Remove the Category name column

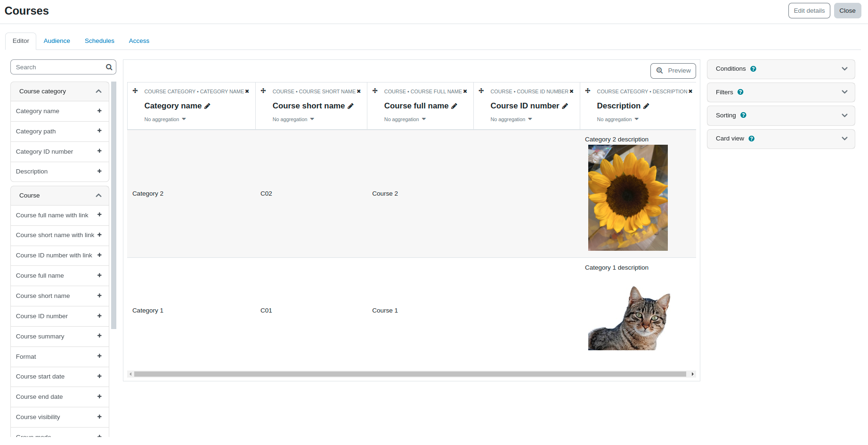(x=247, y=91)
